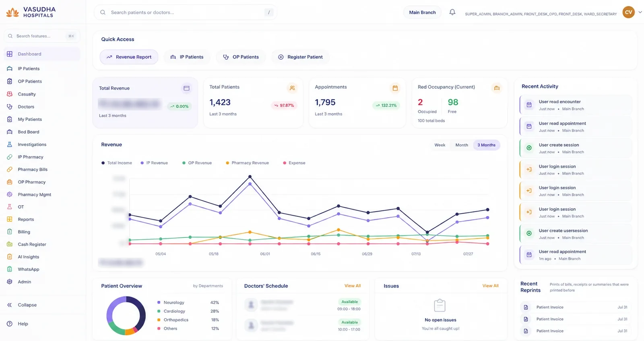The image size is (644, 341).
Task: Open the Revenue Report quick access
Action: 129,57
